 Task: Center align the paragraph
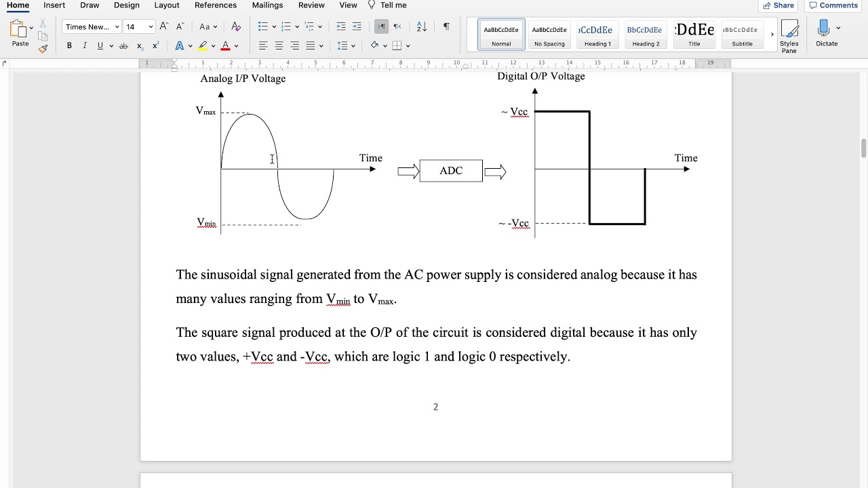(279, 45)
